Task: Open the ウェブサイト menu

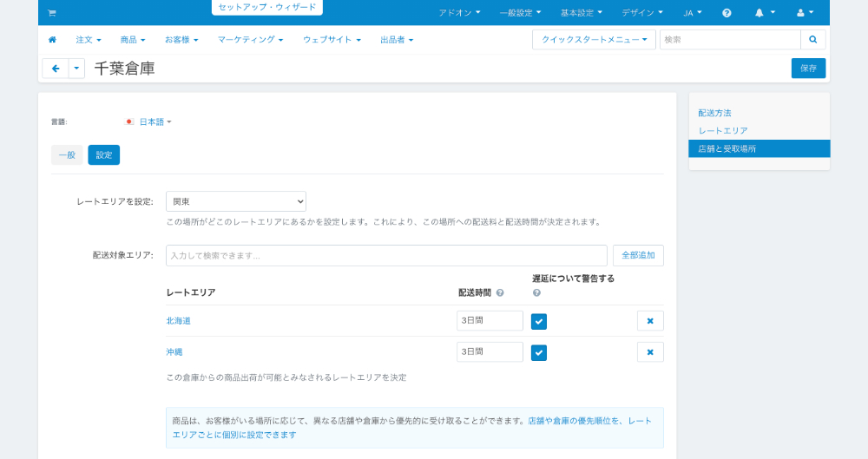Action: point(332,40)
